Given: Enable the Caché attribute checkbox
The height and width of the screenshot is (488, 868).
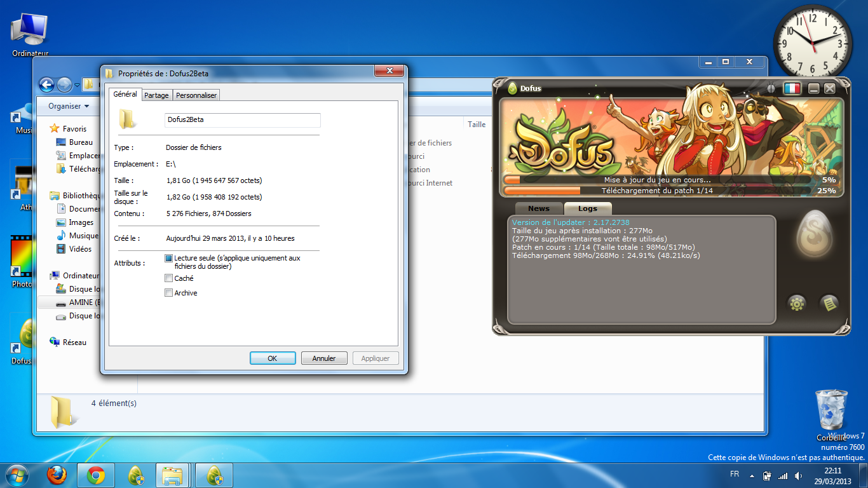Looking at the screenshot, I should 168,278.
